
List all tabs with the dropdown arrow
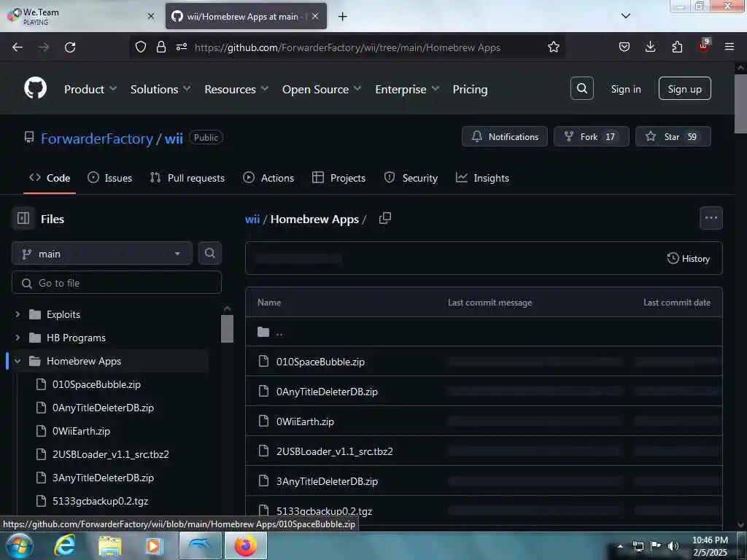[x=625, y=16]
